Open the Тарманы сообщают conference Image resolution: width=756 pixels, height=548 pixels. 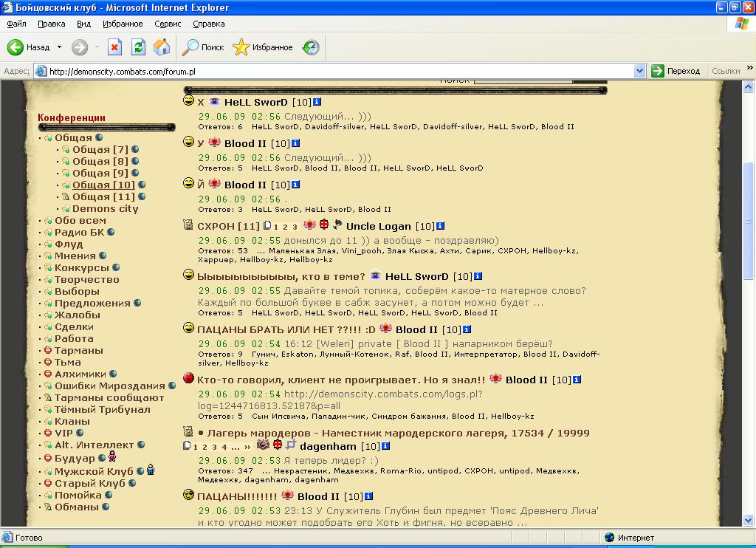pyautogui.click(x=109, y=397)
